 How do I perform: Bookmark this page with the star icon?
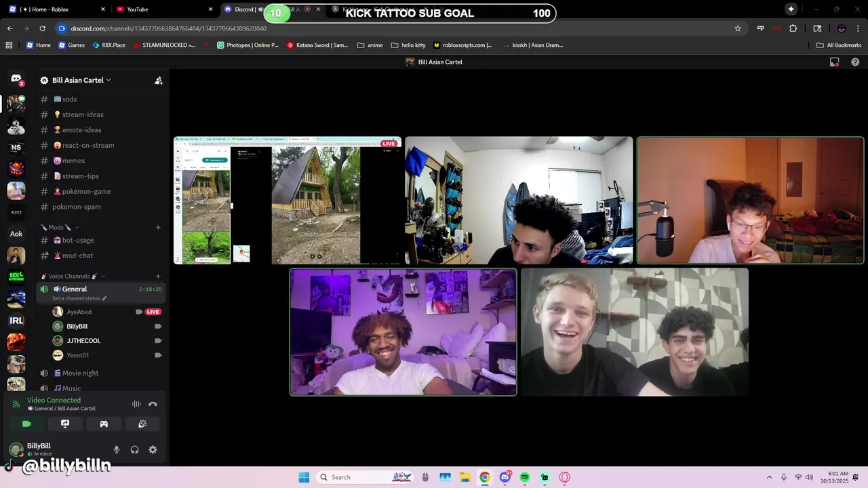738,28
